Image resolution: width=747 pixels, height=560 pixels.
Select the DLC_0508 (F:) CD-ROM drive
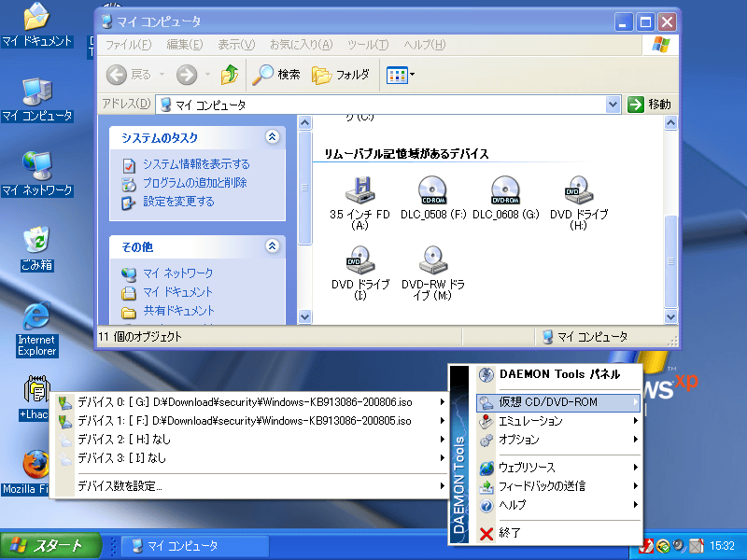432,197
